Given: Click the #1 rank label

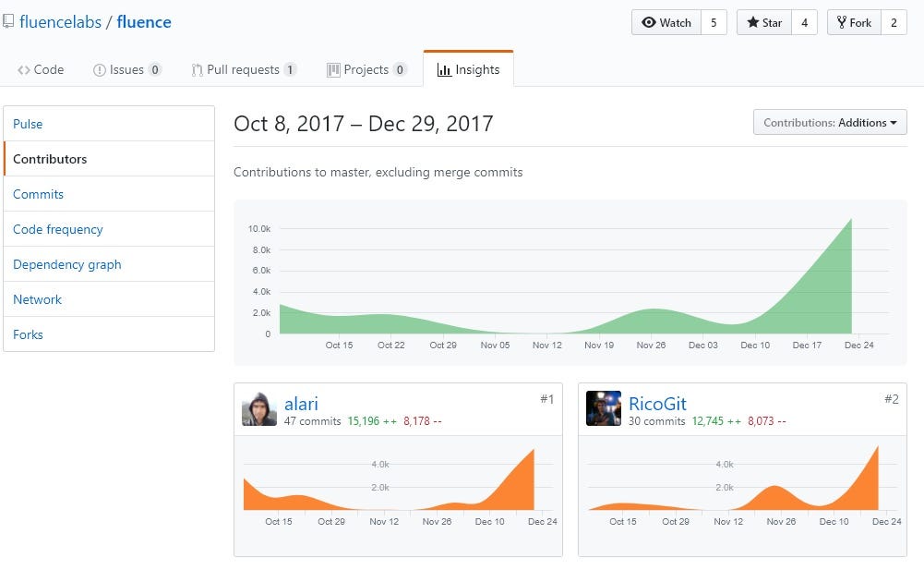Looking at the screenshot, I should pos(546,399).
